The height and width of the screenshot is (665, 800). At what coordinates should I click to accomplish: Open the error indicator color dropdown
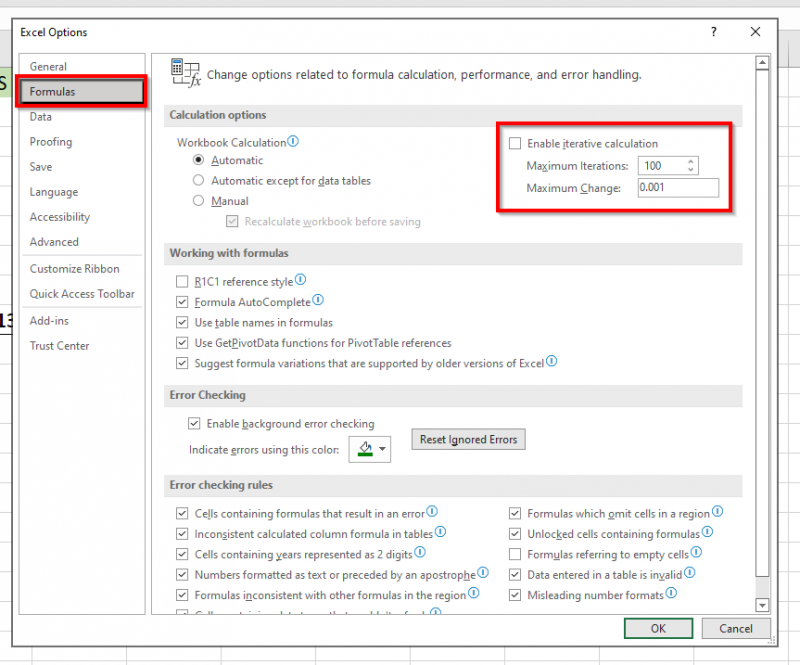[x=382, y=449]
